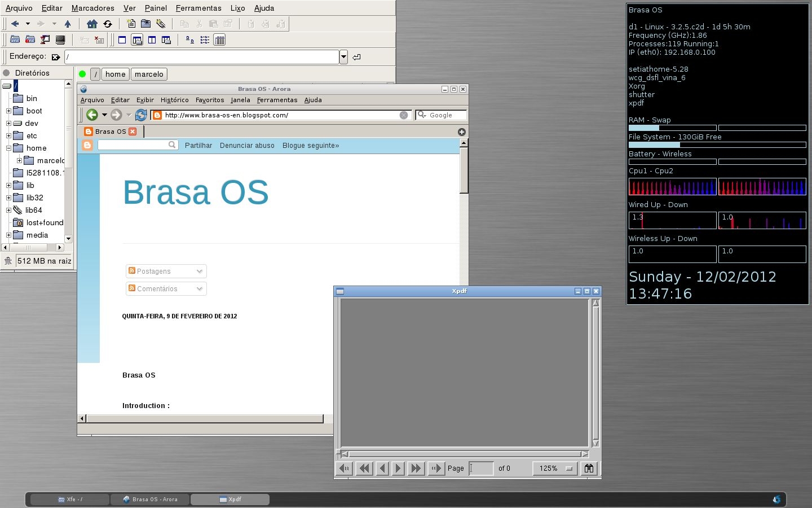
Task: Switch Xfe to tree and panel view
Action: click(137, 40)
